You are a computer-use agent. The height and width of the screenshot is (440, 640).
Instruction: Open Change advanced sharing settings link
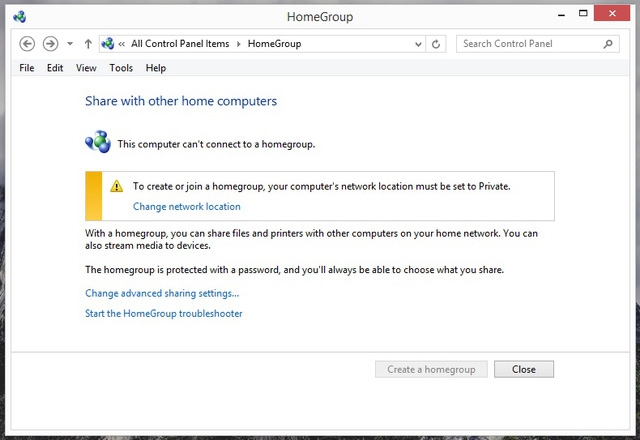(x=162, y=293)
